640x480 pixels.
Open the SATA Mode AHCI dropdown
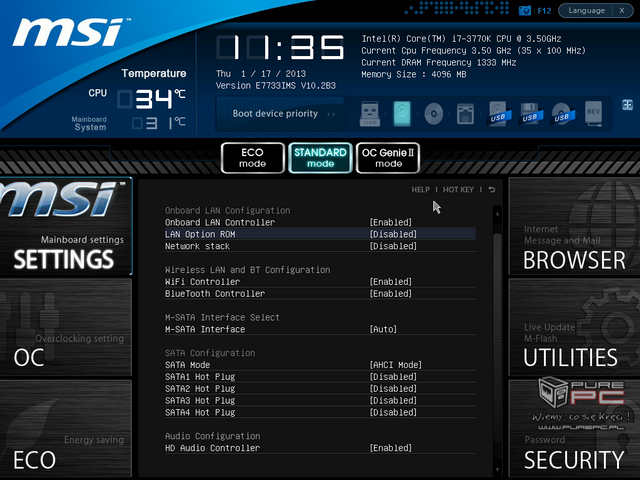[396, 365]
